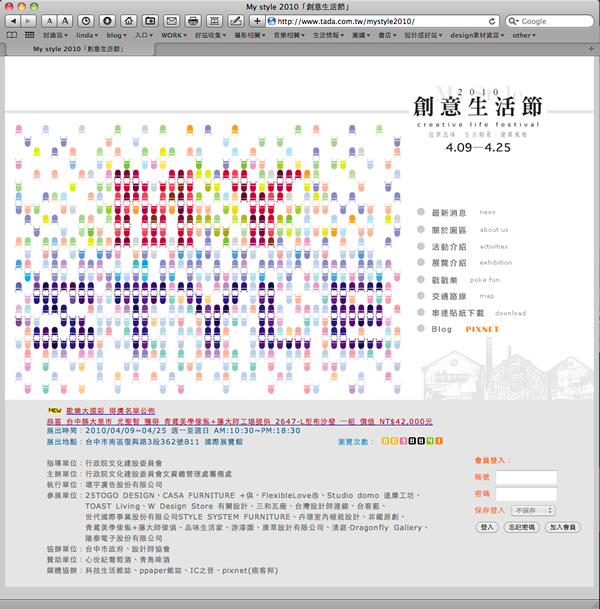Open the red 恭喜 winner announcement link

click(240, 421)
